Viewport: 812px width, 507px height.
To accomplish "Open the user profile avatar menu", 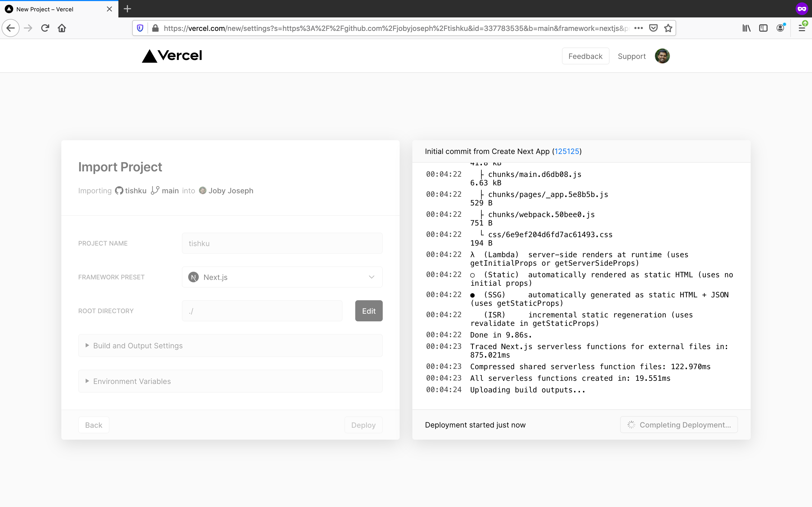I will [x=662, y=56].
